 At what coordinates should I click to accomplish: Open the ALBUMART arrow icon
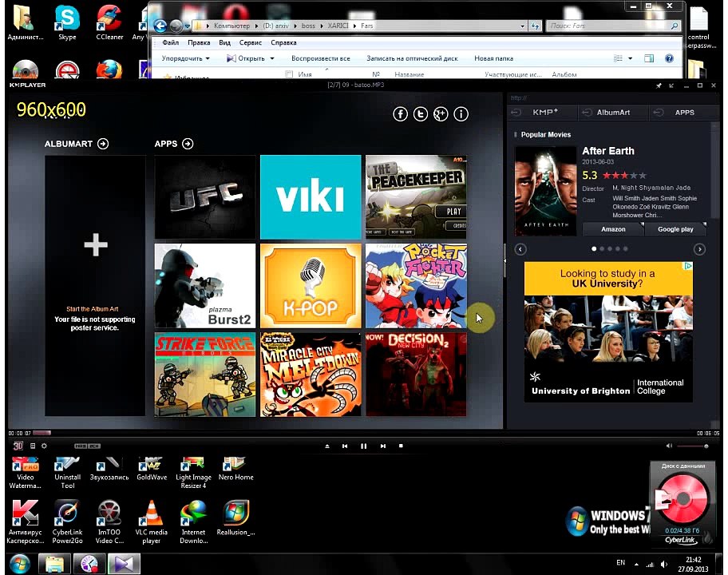pos(103,144)
